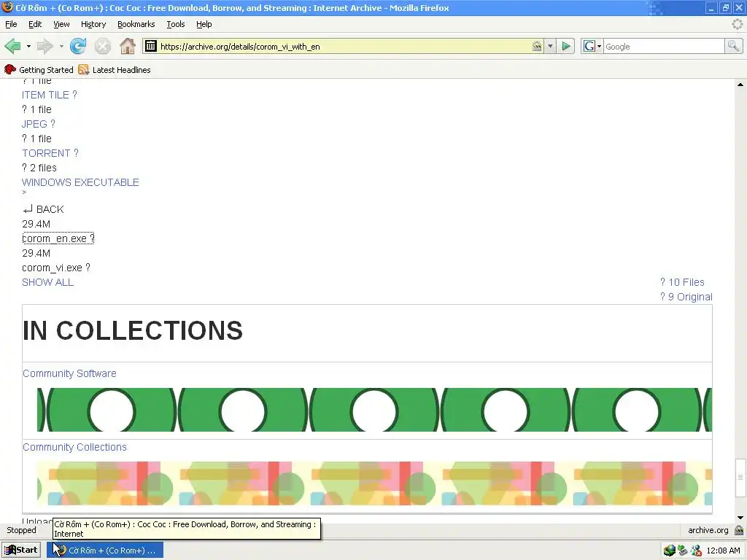This screenshot has width=747, height=560.
Task: Click the Firefox throbber activity icon
Action: point(737,24)
